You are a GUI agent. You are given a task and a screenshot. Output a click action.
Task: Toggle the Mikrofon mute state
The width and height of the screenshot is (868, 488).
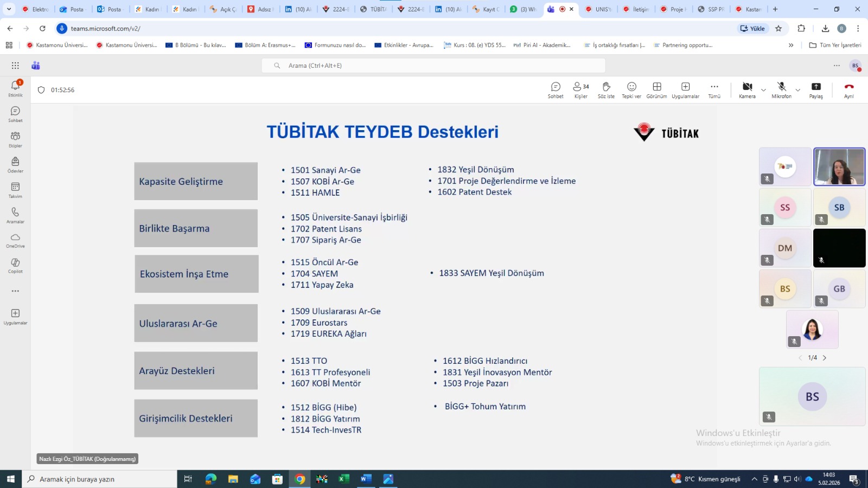point(781,89)
